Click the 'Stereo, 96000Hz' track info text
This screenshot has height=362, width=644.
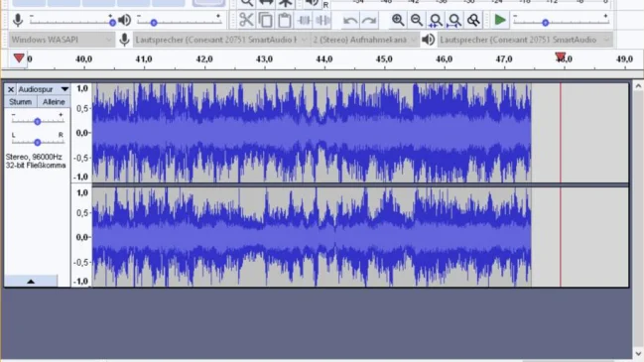(34, 157)
